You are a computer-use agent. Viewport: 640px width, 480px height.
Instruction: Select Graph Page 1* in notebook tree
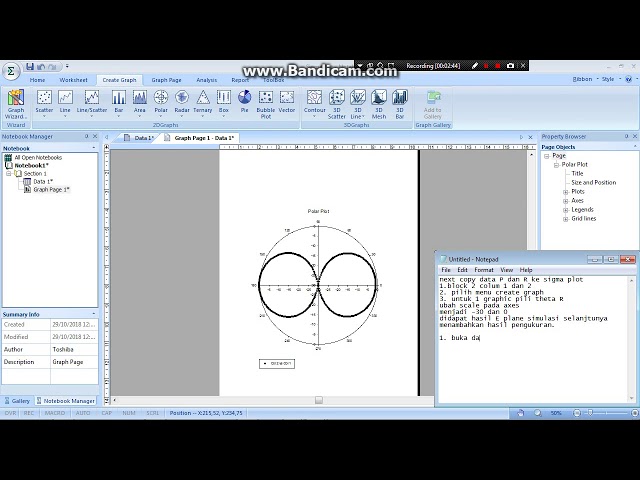click(x=51, y=189)
